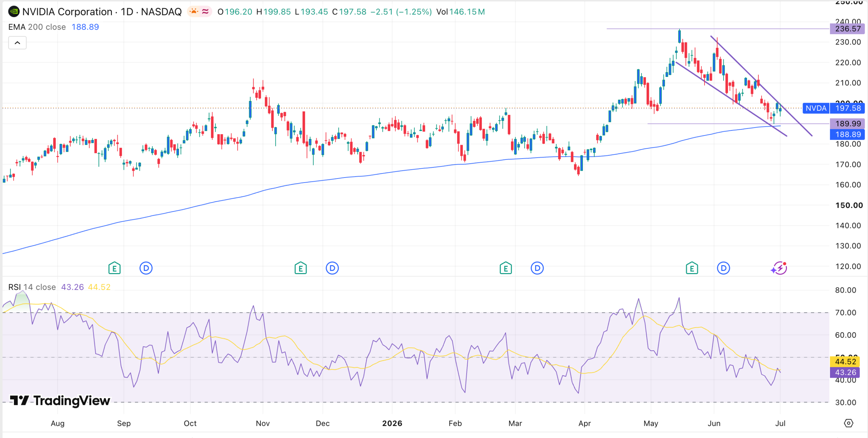Open the December dividend D marker
Image resolution: width=868 pixels, height=438 pixels.
[x=332, y=268]
